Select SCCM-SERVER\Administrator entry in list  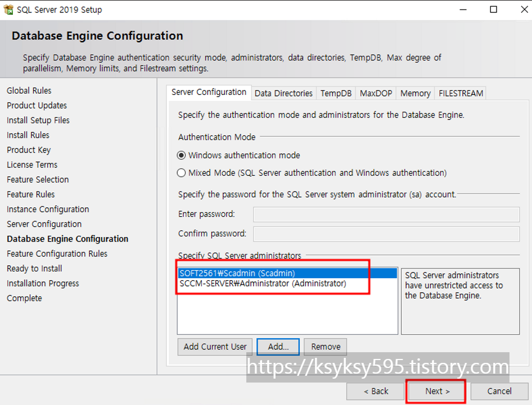tap(287, 283)
